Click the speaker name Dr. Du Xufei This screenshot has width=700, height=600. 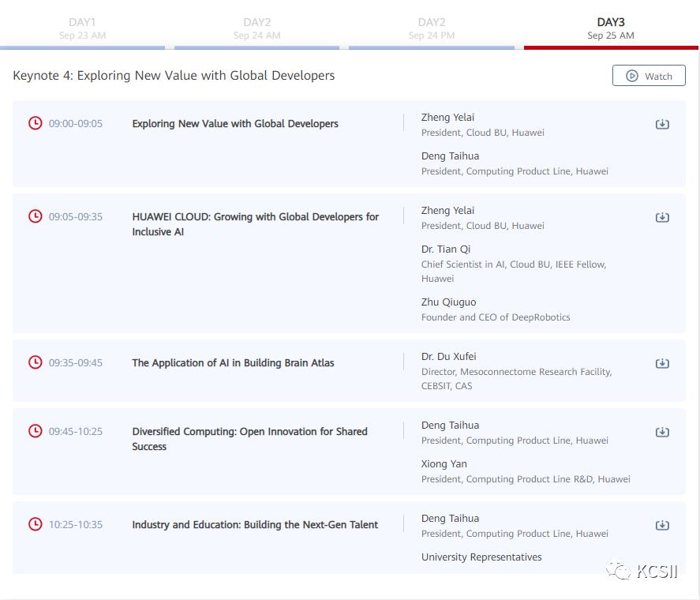449,357
